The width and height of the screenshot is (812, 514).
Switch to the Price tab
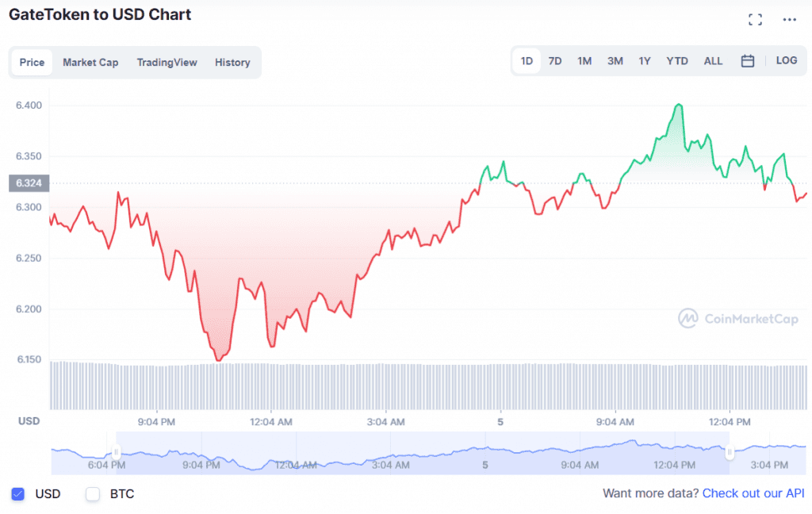pos(32,62)
